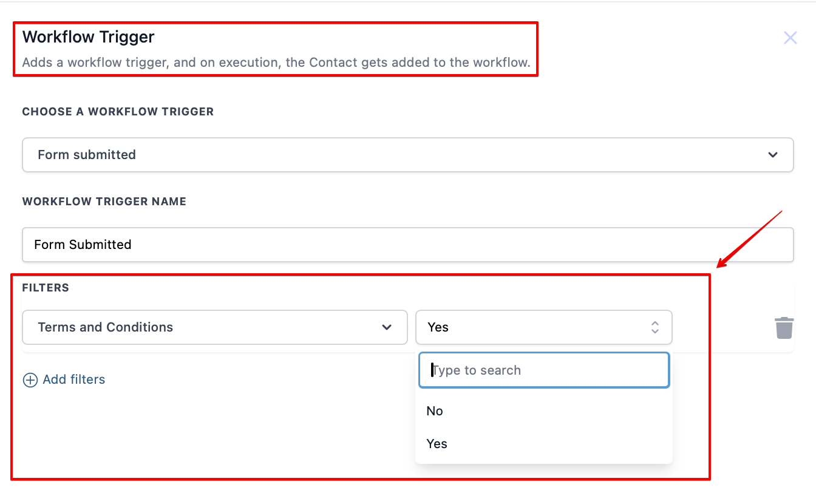This screenshot has height=504, width=816.
Task: Click the workflow trigger description text
Action: click(x=276, y=63)
